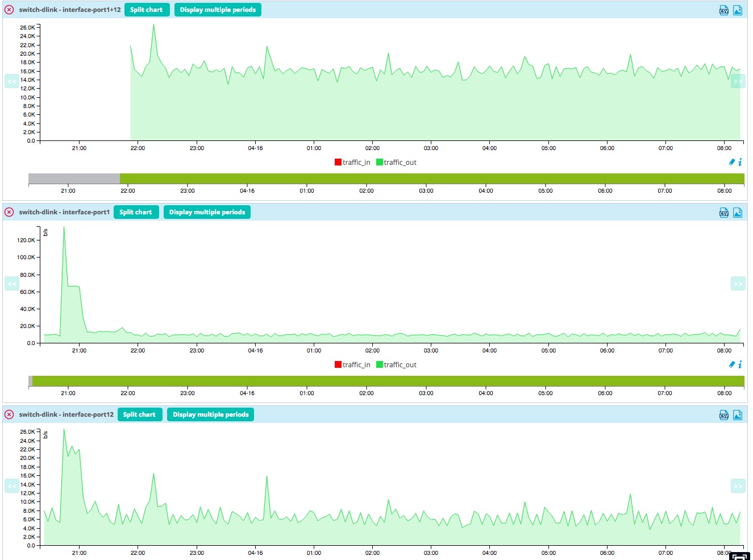The width and height of the screenshot is (753, 560).
Task: Open info icon under the interface-port1 chart
Action: [740, 364]
